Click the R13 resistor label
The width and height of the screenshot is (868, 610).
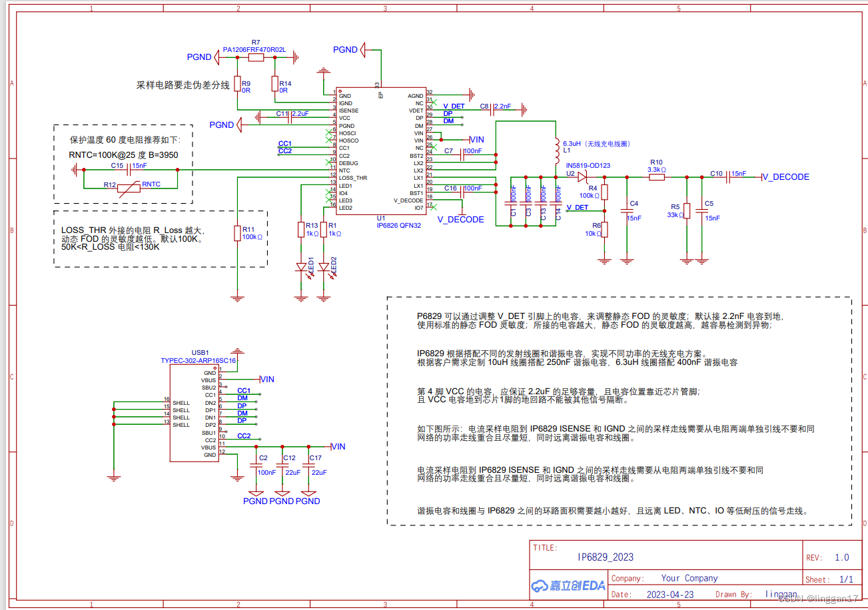[x=312, y=226]
